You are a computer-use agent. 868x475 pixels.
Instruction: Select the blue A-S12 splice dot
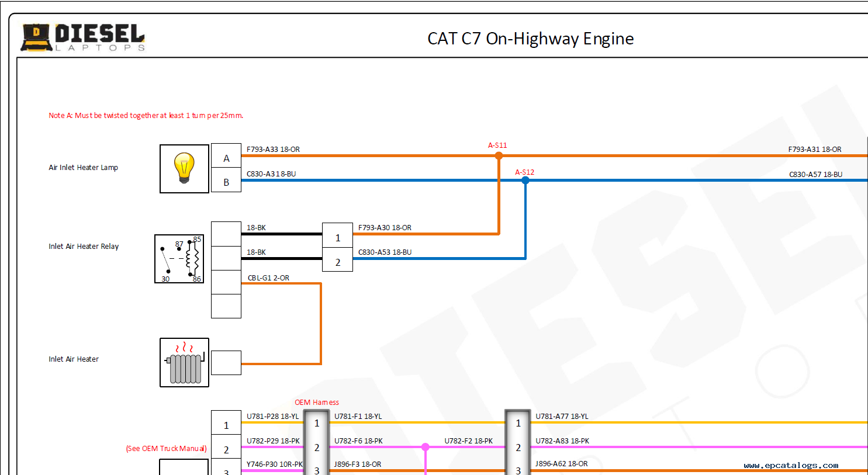coord(525,180)
